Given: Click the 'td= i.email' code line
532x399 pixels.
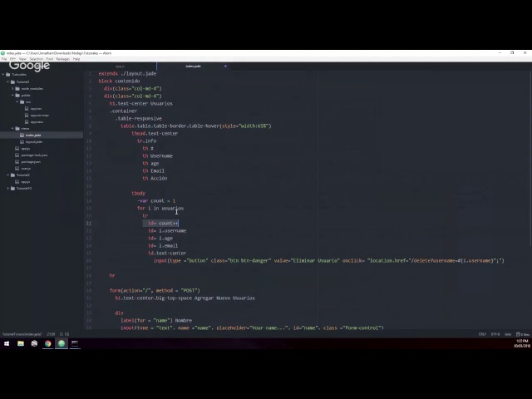Looking at the screenshot, I should 163,246.
